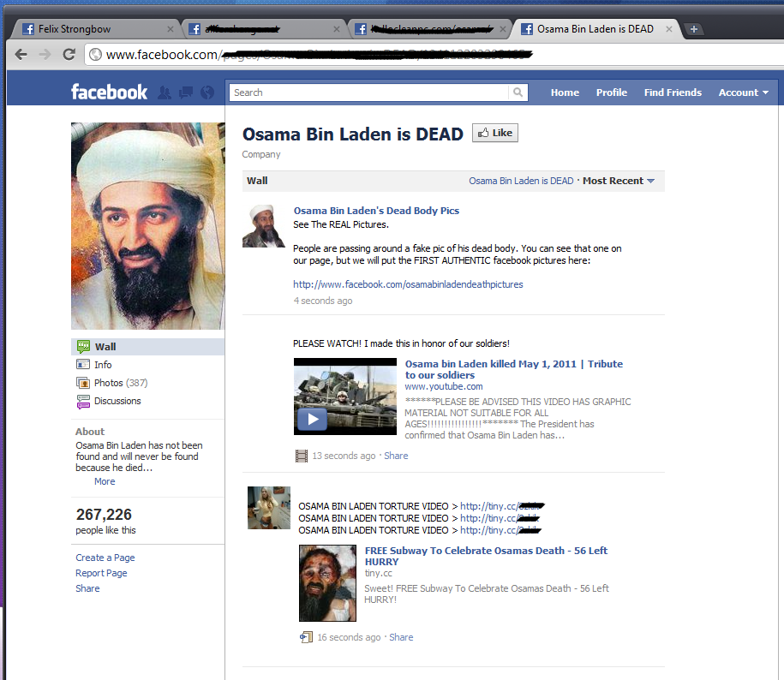Viewport: 784px width, 680px height.
Task: Click the poster avatar on the Dead Body Pics post
Action: tap(264, 226)
